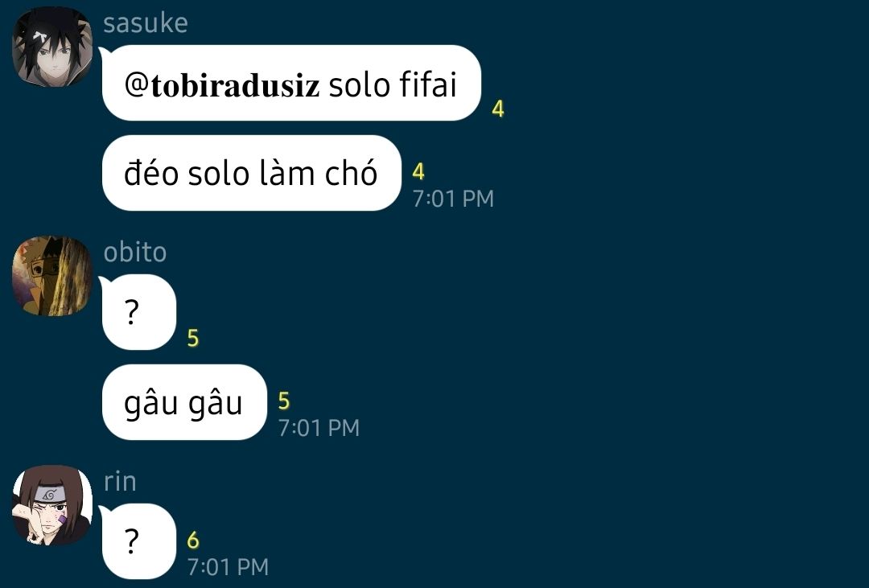Click the count 6 beside rin's '?' bubble
This screenshot has height=588, width=869.
click(193, 540)
